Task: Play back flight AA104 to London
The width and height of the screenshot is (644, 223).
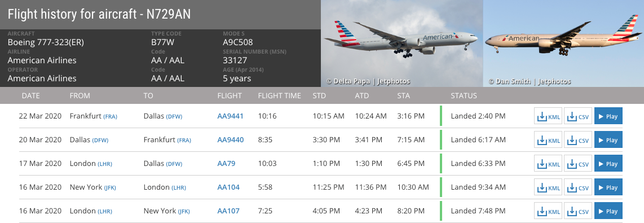Action: pyautogui.click(x=608, y=187)
